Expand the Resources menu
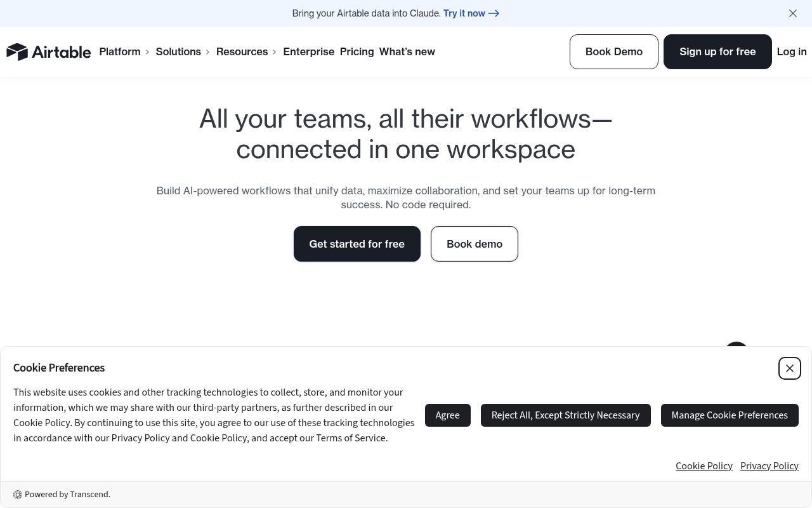 [x=247, y=51]
